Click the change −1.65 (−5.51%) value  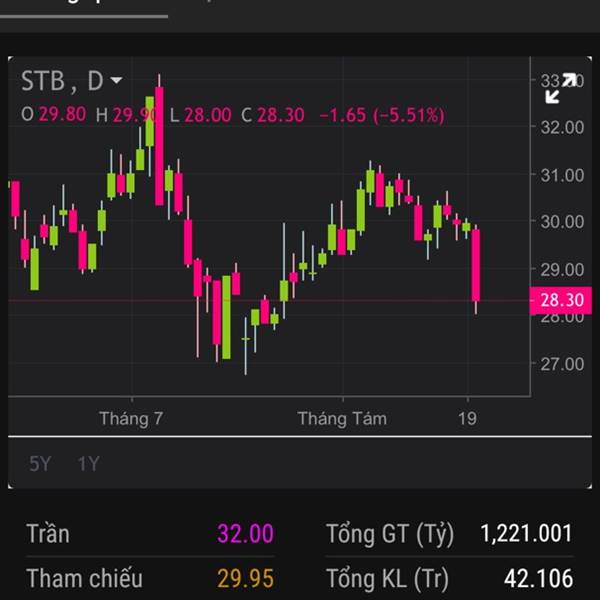tap(382, 115)
